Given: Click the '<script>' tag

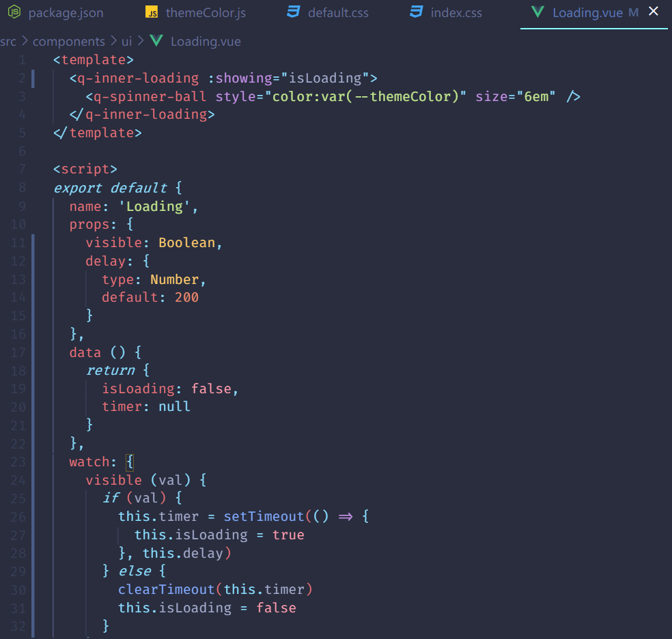Looking at the screenshot, I should point(85,169).
